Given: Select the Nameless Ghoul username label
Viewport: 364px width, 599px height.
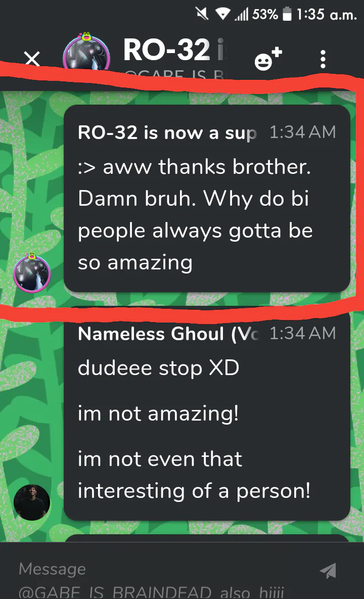Looking at the screenshot, I should point(168,334).
